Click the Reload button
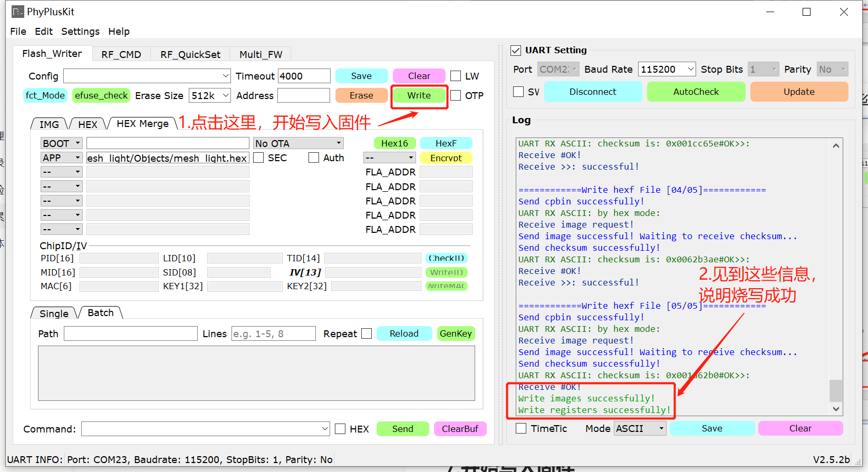Image resolution: width=868 pixels, height=472 pixels. pos(404,333)
